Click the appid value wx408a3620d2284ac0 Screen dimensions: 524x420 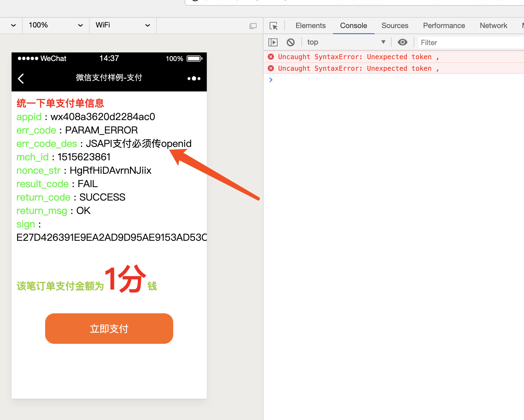point(103,117)
